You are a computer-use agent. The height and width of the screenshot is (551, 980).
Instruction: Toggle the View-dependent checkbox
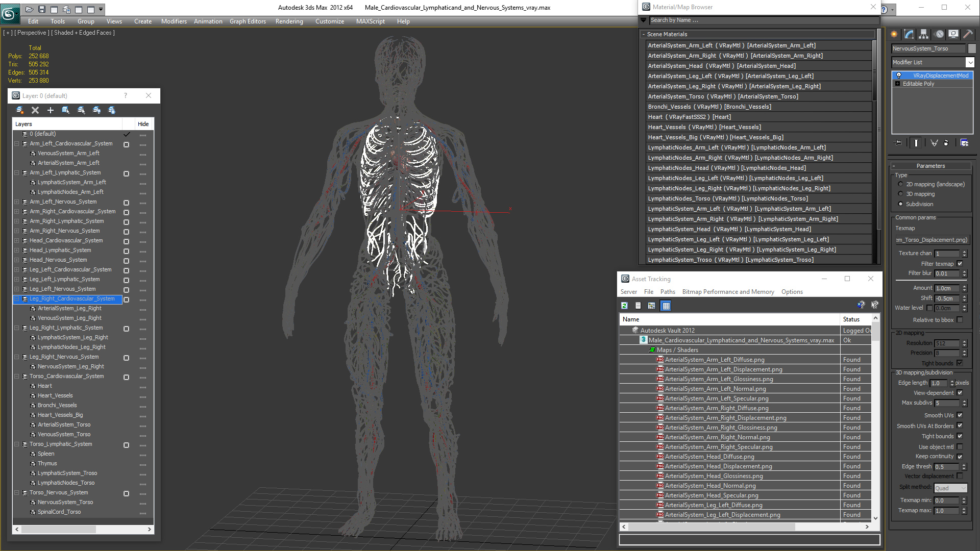[960, 393]
